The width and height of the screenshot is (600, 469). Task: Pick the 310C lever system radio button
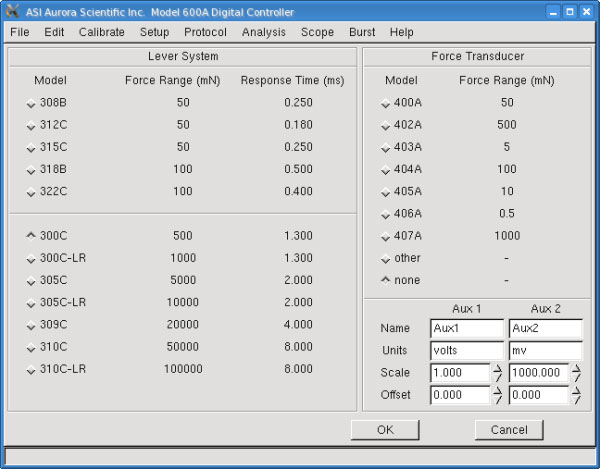[x=31, y=348]
